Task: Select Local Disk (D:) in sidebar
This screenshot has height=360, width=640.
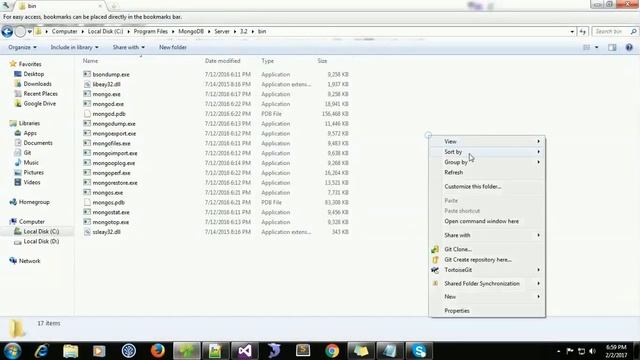Action: (41, 241)
